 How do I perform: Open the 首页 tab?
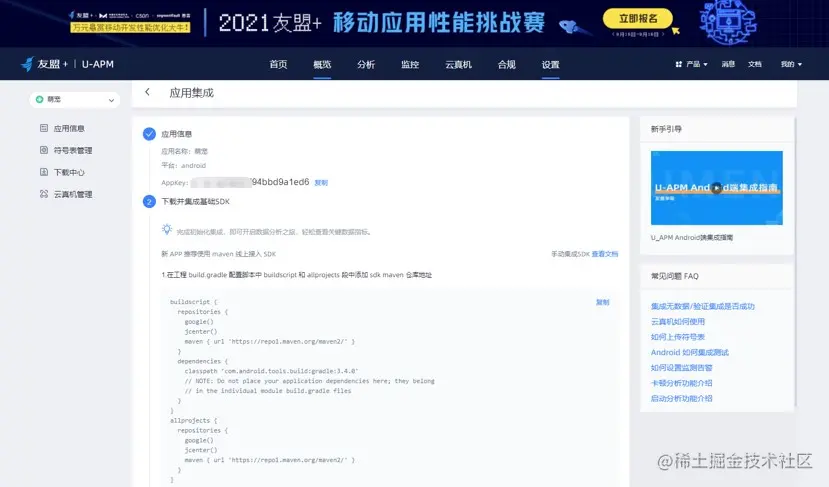[x=278, y=65]
